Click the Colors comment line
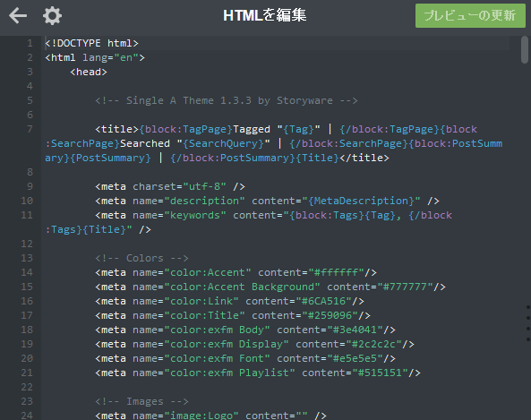531x420 pixels. [141, 258]
